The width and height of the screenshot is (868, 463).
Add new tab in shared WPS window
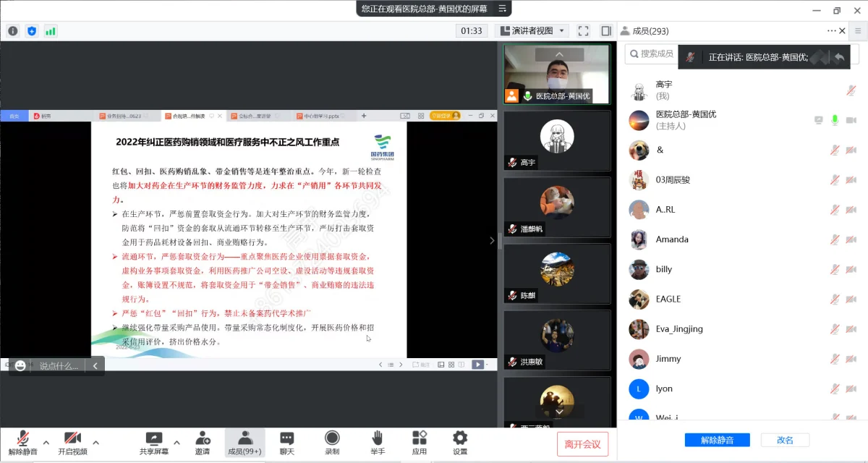tap(364, 116)
